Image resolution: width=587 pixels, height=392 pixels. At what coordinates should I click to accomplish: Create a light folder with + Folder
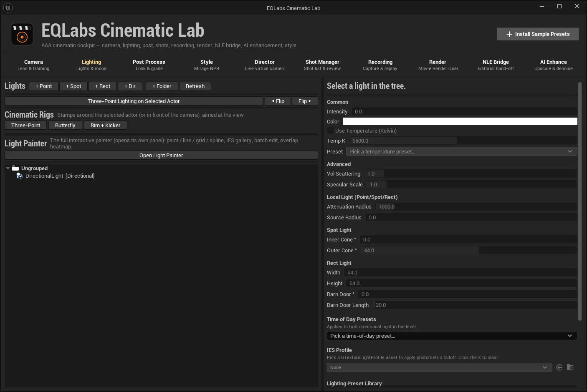click(162, 86)
